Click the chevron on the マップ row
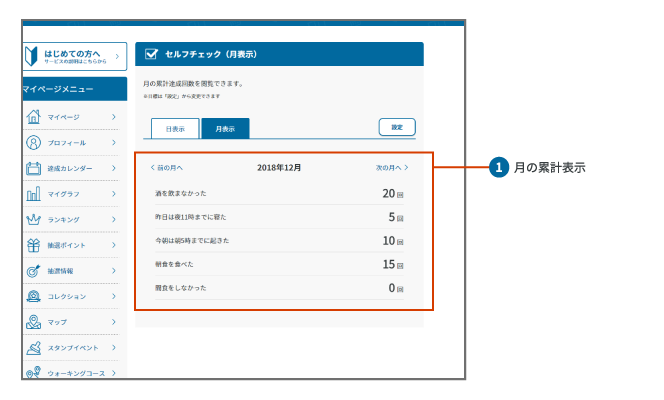 pyautogui.click(x=113, y=322)
